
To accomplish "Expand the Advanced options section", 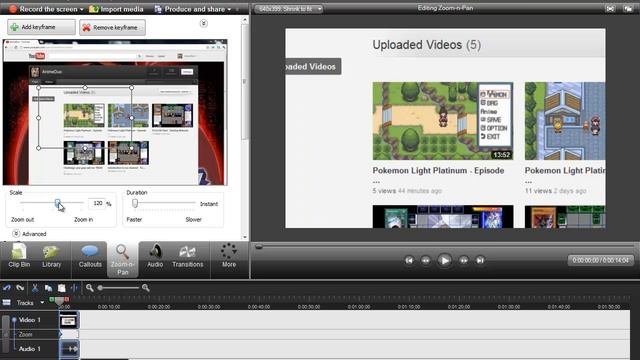I will (x=29, y=234).
